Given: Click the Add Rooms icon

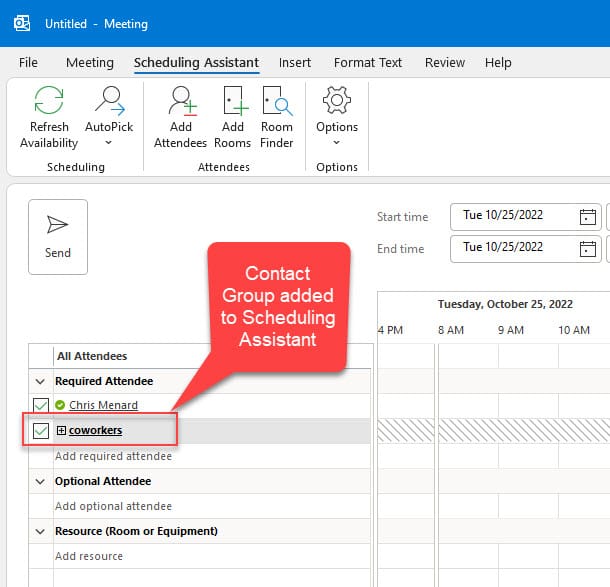Looking at the screenshot, I should (x=232, y=102).
